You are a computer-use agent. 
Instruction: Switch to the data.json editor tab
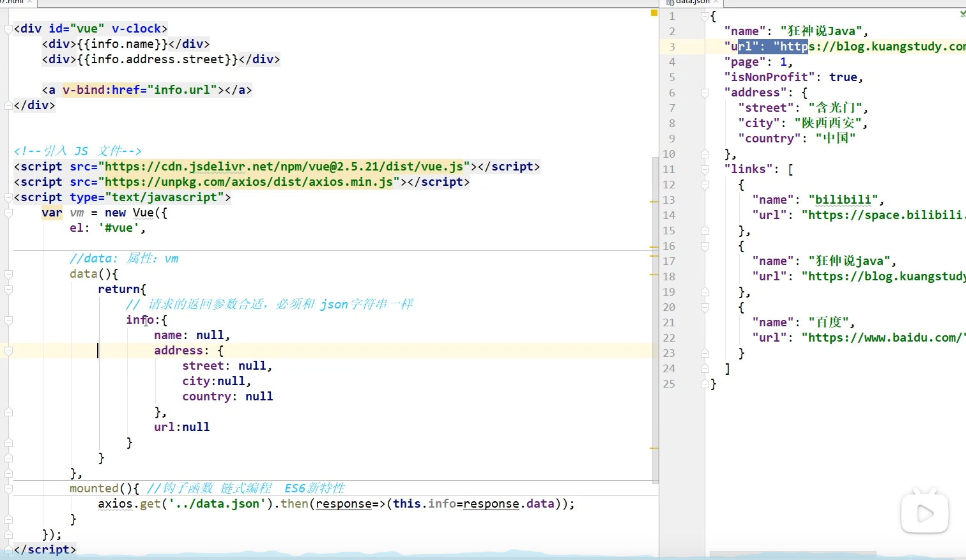point(693,3)
